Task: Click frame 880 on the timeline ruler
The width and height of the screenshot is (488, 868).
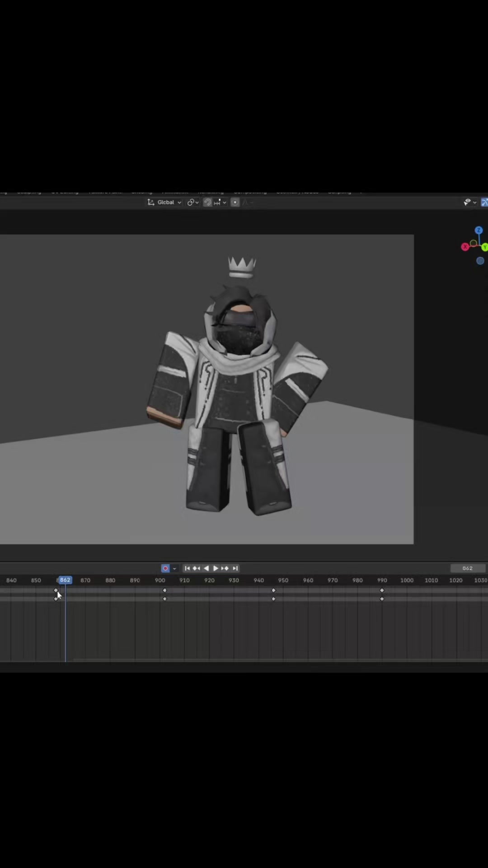Action: pyautogui.click(x=110, y=580)
